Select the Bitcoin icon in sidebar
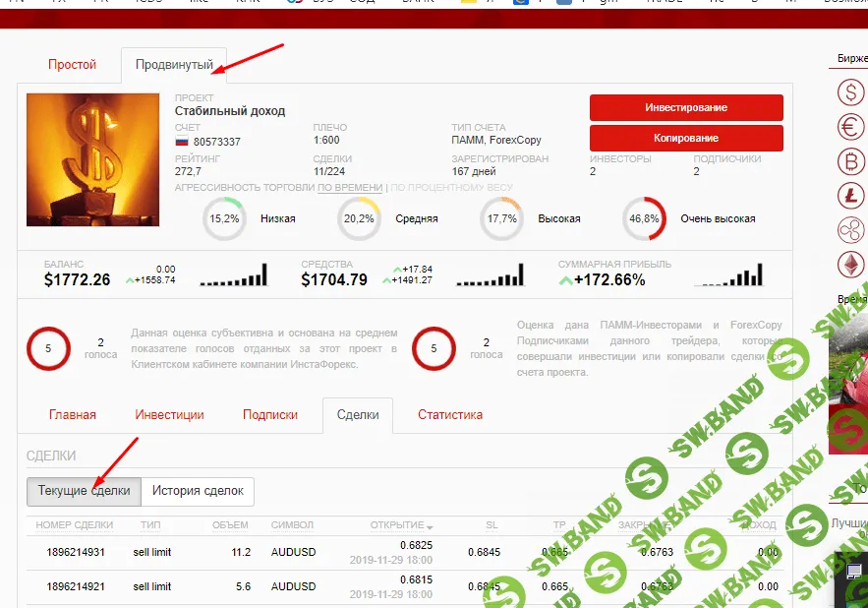This screenshot has height=608, width=868. 850,161
